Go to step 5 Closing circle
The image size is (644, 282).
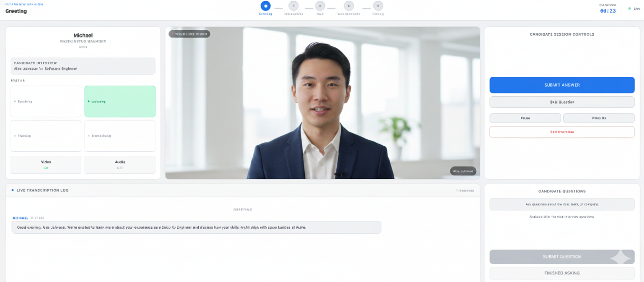tap(378, 6)
